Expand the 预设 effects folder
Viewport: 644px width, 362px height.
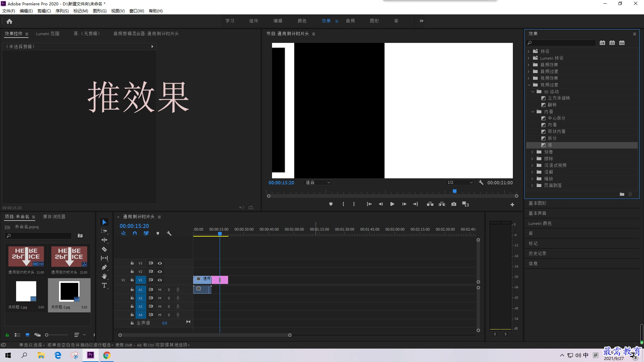click(529, 51)
